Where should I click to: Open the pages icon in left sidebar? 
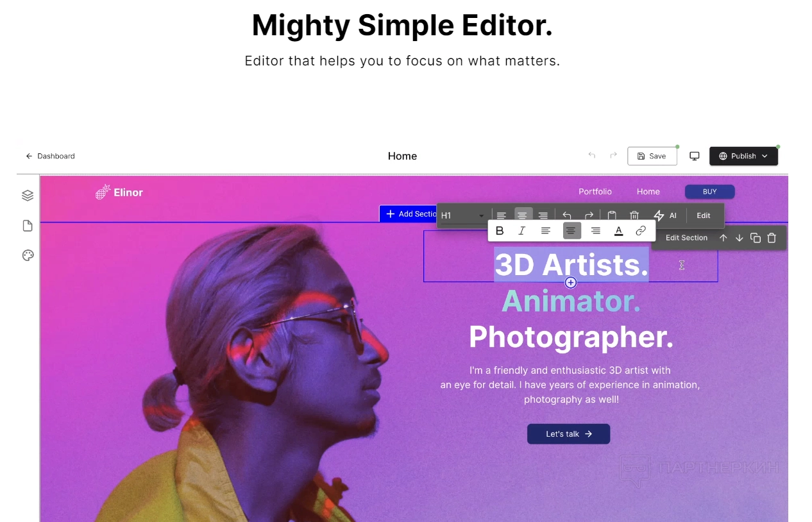coord(28,226)
